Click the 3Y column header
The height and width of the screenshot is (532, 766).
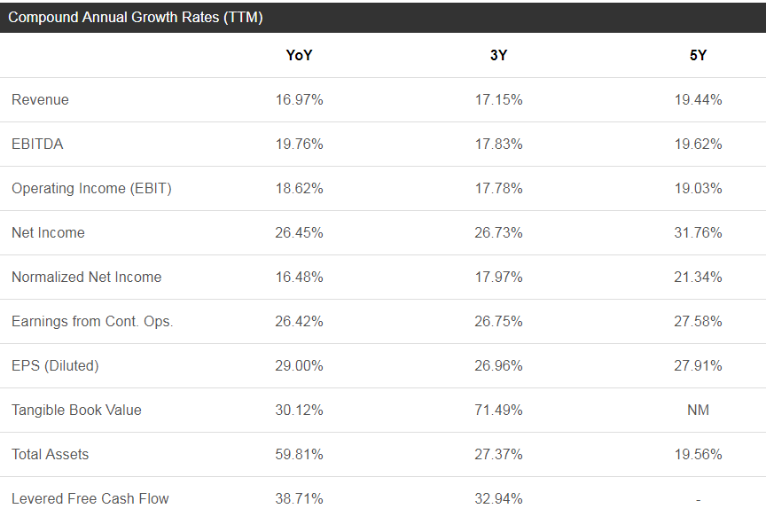(x=498, y=55)
